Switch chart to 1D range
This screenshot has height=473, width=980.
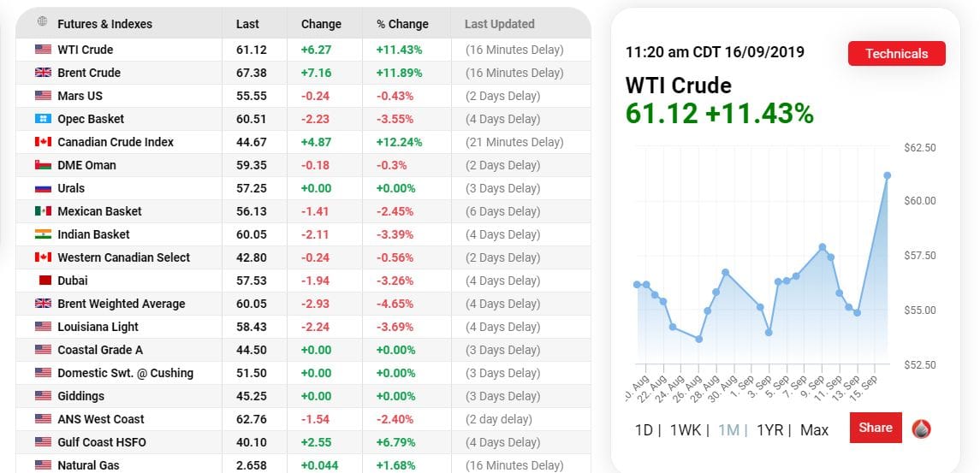tap(644, 430)
